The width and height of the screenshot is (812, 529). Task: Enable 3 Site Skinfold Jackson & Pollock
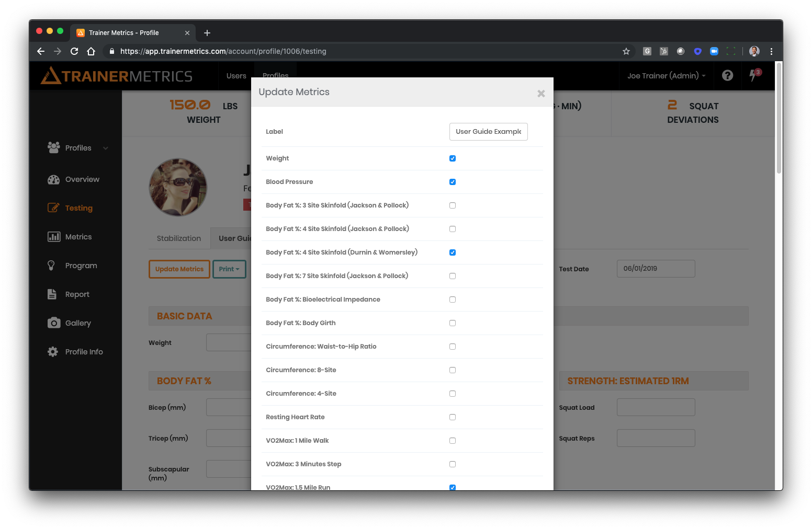click(x=453, y=205)
